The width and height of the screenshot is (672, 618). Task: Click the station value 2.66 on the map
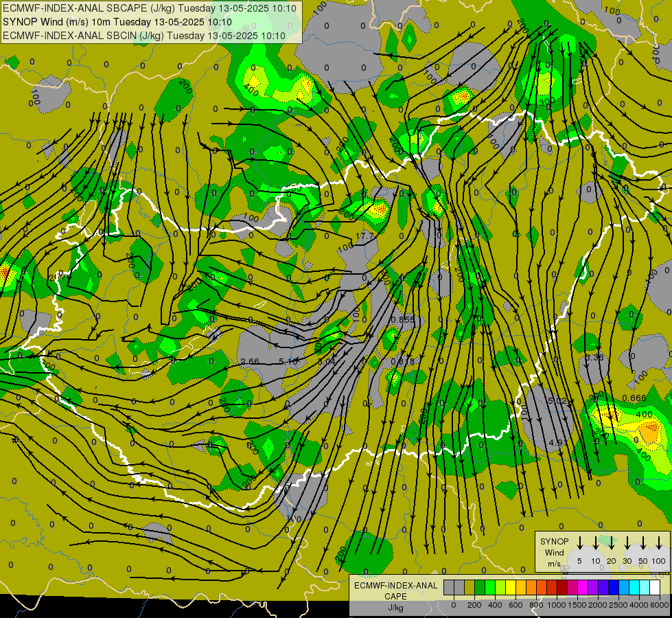[249, 362]
